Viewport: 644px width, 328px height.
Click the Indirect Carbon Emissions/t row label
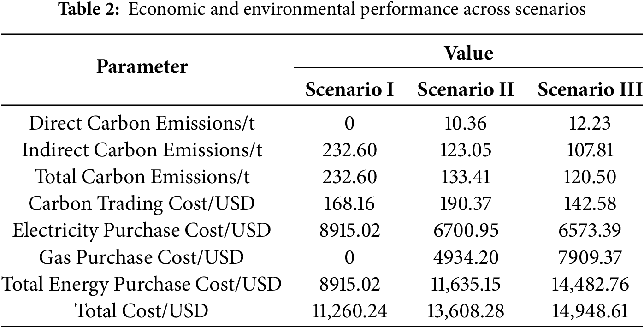[142, 150]
